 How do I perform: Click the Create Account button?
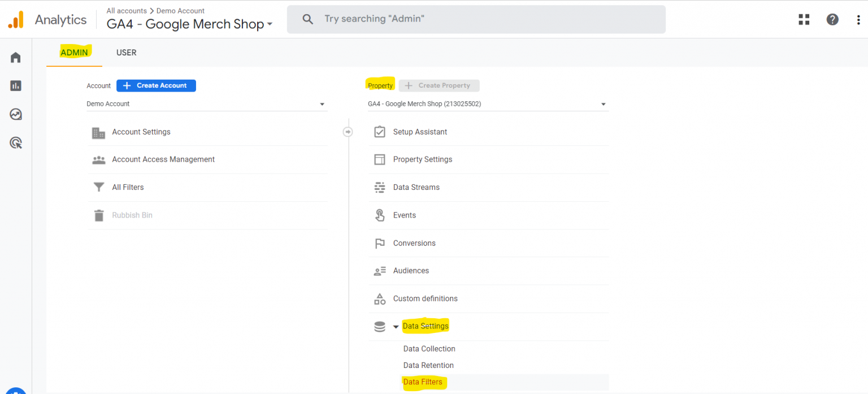(x=156, y=85)
